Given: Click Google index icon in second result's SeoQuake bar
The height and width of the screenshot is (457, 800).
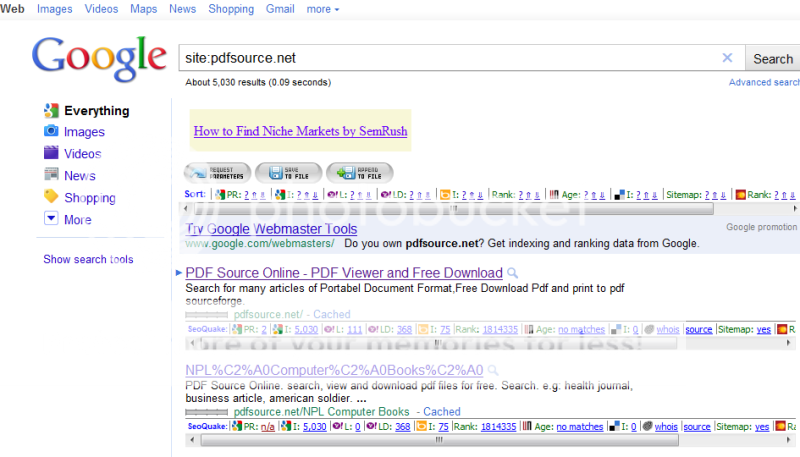Looking at the screenshot, I should click(286, 426).
